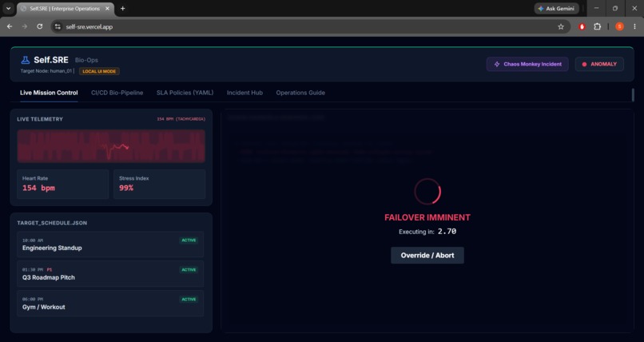Open the tab search dropdown arrow
This screenshot has width=644, height=342.
pos(8,9)
